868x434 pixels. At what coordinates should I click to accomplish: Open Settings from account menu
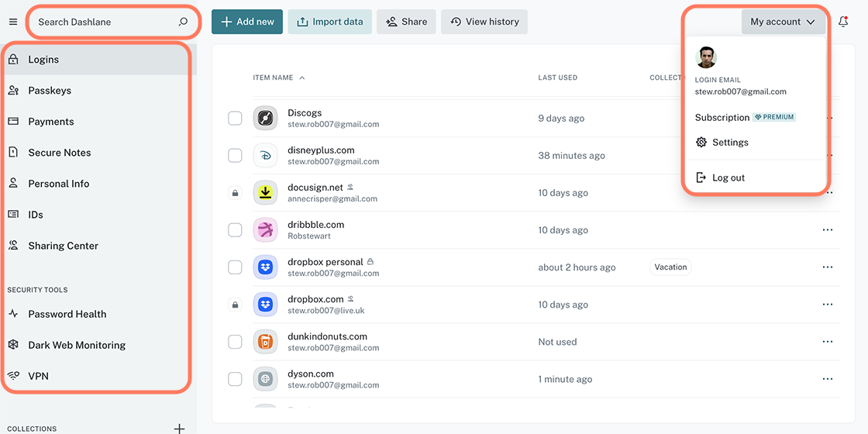(x=729, y=143)
